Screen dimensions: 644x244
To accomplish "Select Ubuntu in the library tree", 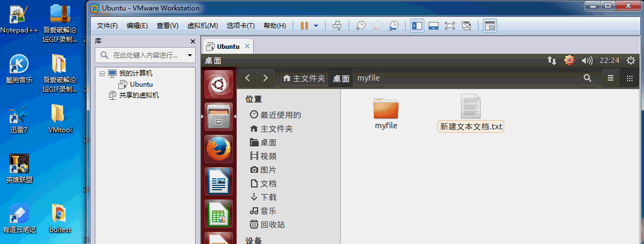I will (141, 84).
